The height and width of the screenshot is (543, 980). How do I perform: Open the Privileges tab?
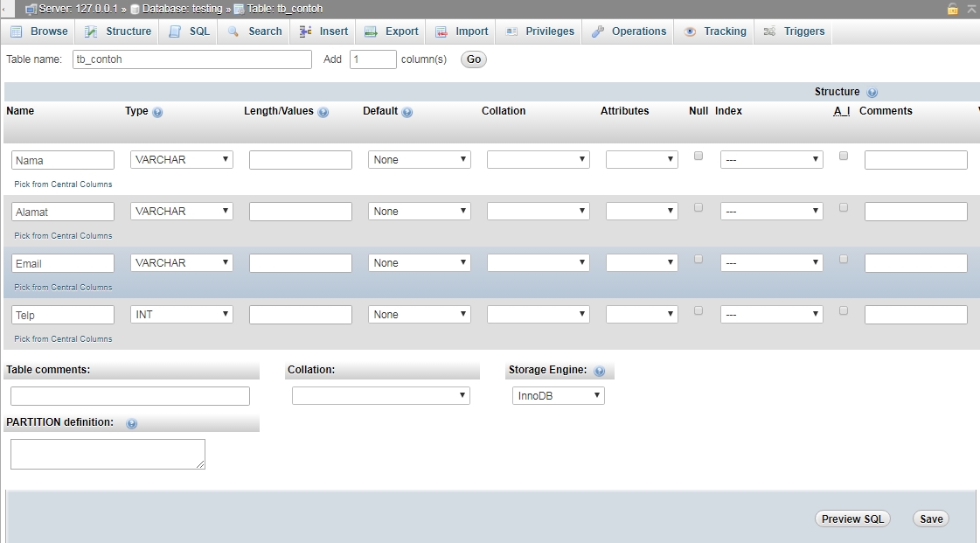tap(547, 31)
